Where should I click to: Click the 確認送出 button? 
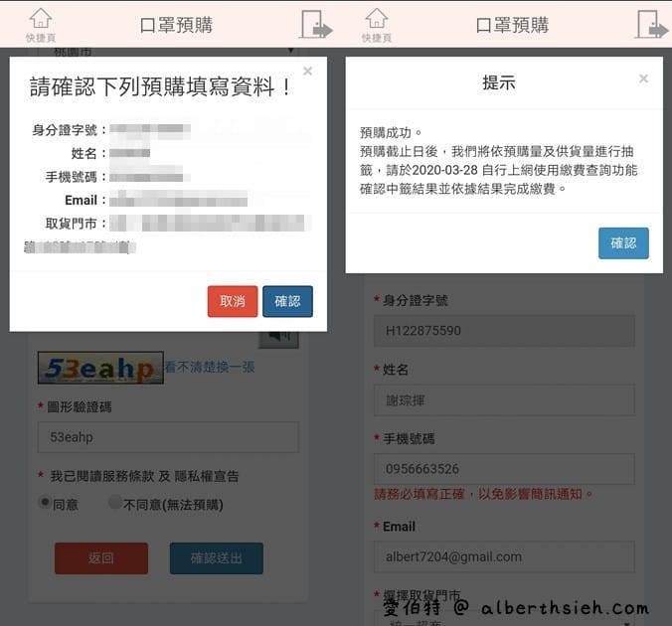(x=217, y=558)
